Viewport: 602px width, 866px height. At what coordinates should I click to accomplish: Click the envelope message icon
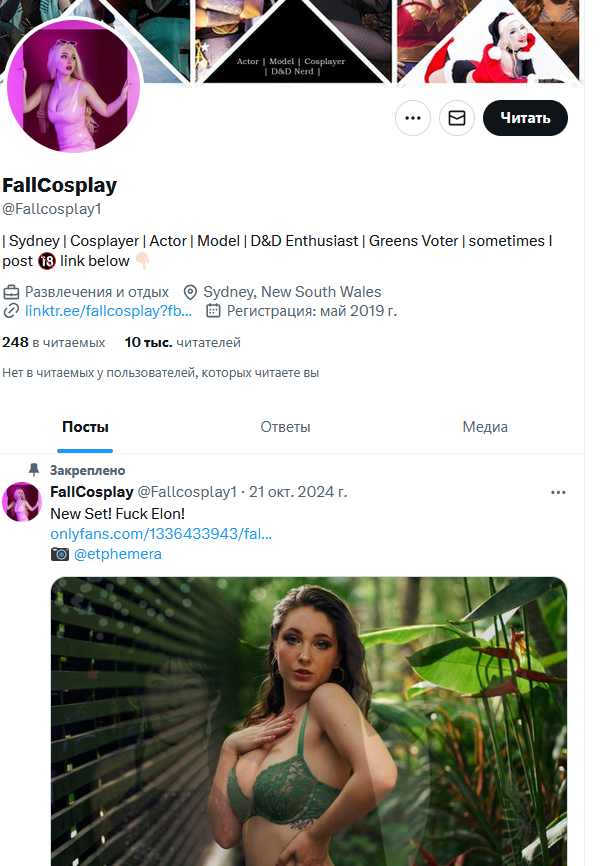[456, 118]
